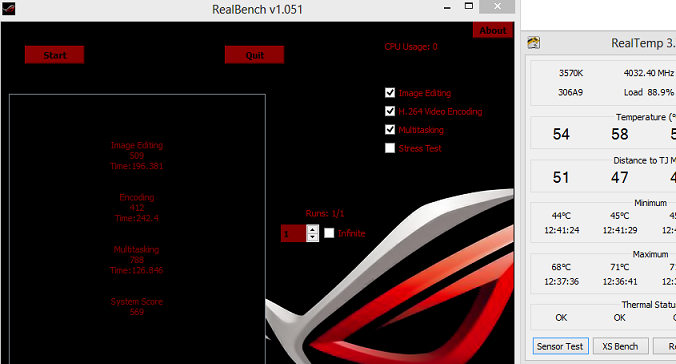Click minimum temperature 45°C in RealTemp
Screen dimensions: 676x364
tap(620, 216)
